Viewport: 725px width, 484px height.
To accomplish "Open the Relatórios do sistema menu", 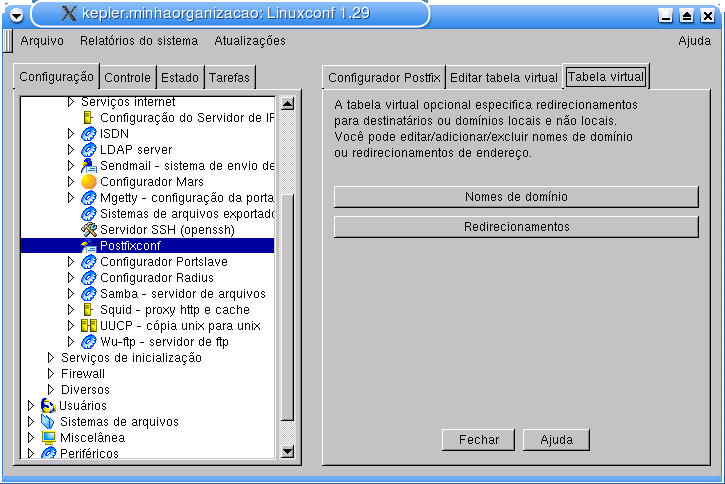I will pyautogui.click(x=139, y=41).
